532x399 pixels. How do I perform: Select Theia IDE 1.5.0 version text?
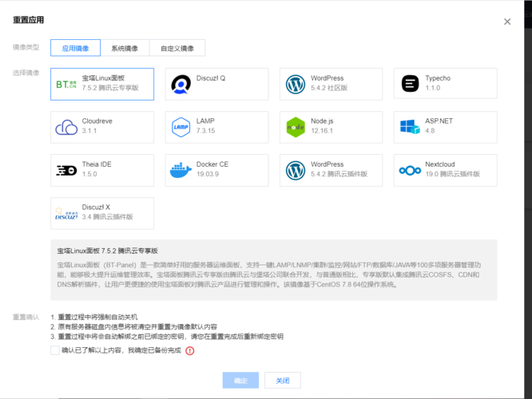tap(89, 174)
